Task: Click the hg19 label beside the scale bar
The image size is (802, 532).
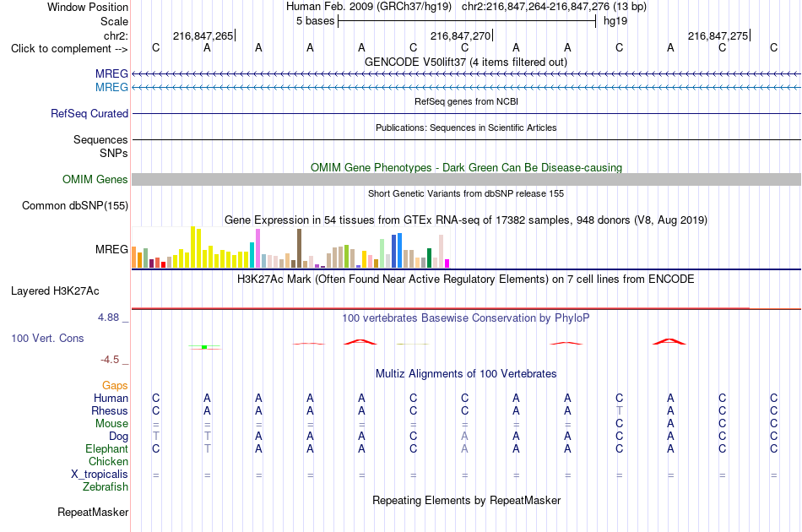Action: [x=615, y=21]
